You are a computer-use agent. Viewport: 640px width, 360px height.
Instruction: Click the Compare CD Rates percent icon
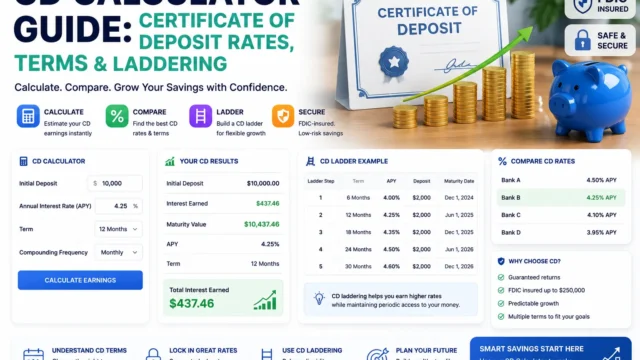coord(502,161)
